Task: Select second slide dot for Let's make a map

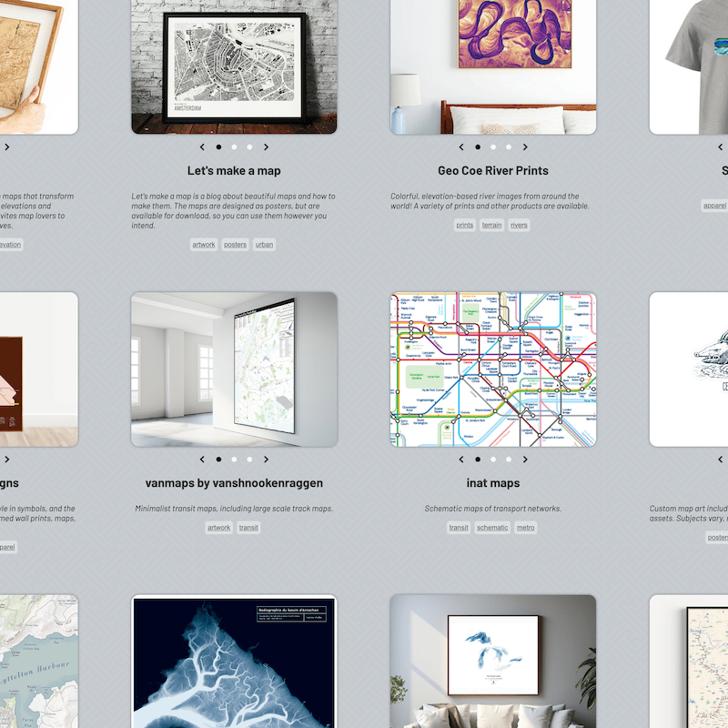Action: point(234,147)
